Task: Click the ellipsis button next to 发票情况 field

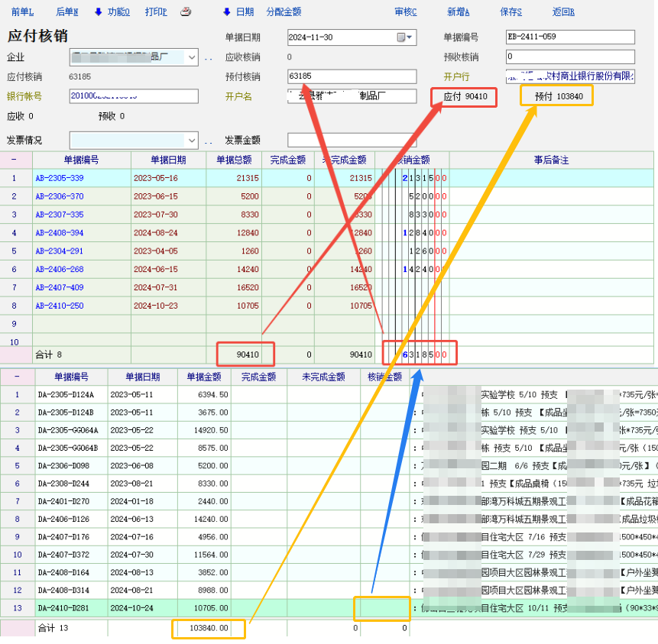Action: [x=209, y=141]
